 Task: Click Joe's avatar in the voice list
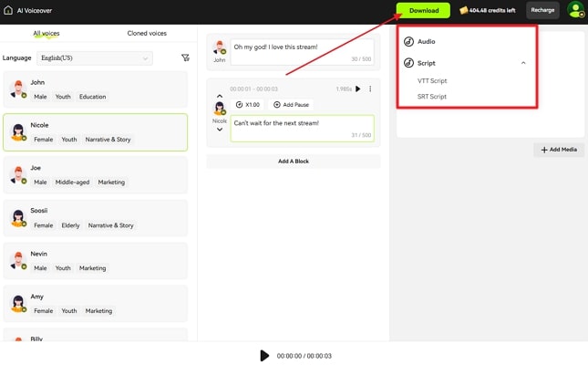(x=18, y=174)
